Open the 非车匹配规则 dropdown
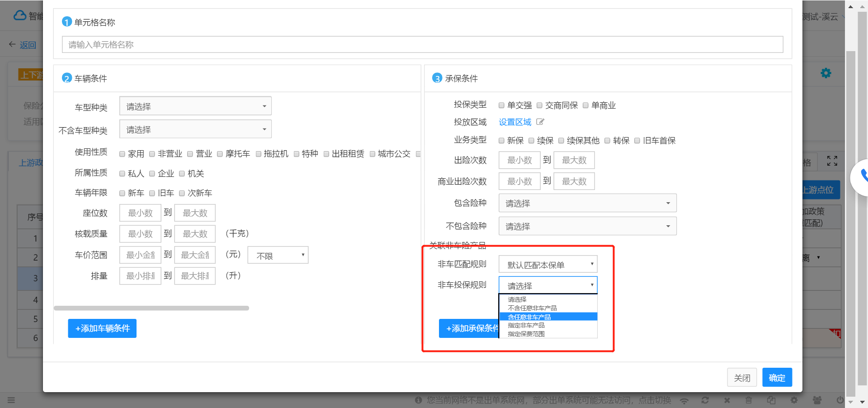Viewport: 868px width, 408px height. (548, 264)
